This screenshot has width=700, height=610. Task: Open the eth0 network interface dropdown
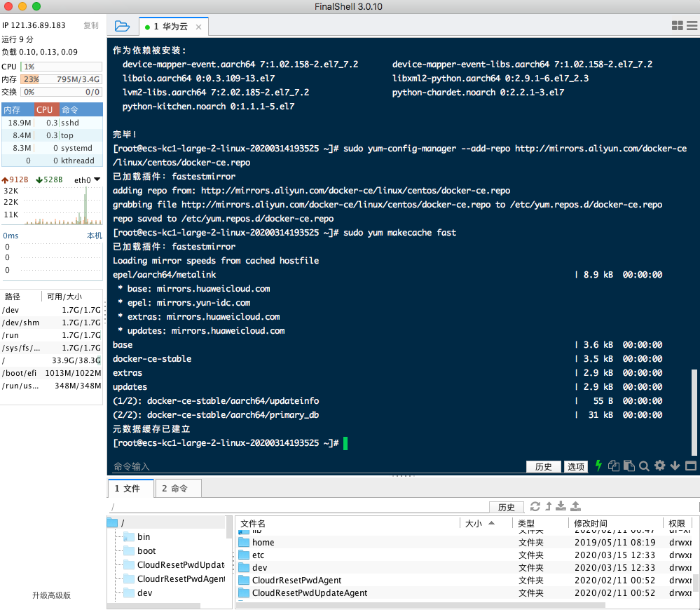88,180
